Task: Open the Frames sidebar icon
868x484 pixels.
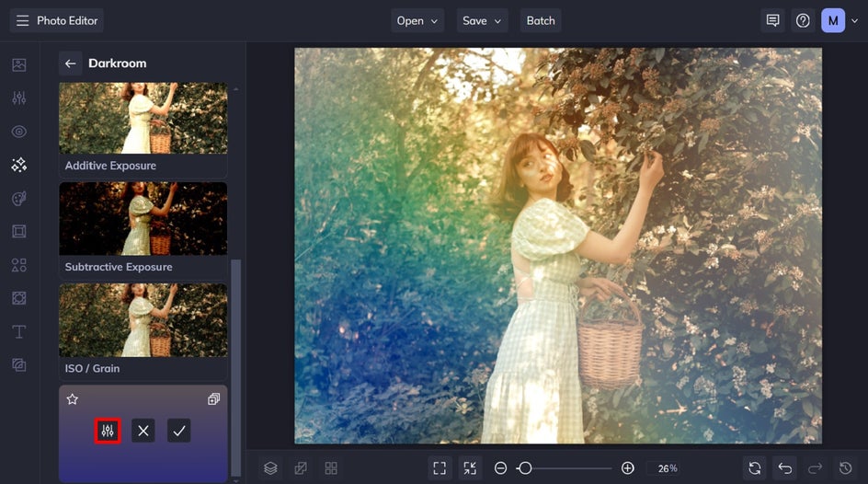Action: tap(18, 232)
